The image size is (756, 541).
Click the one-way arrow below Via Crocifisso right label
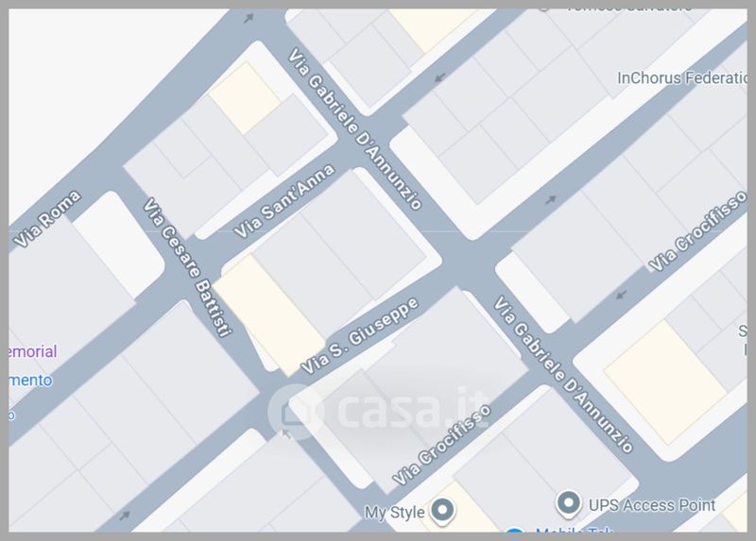622,294
